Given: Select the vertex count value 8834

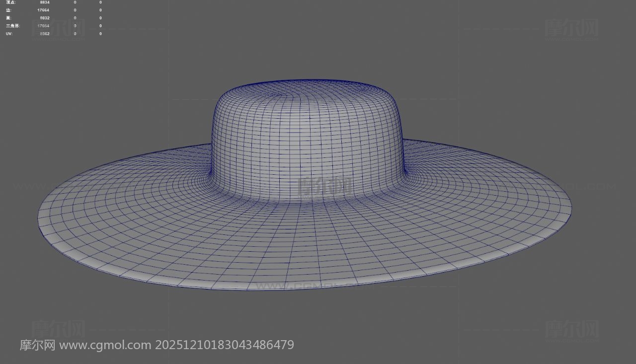Looking at the screenshot, I should click(x=45, y=2).
